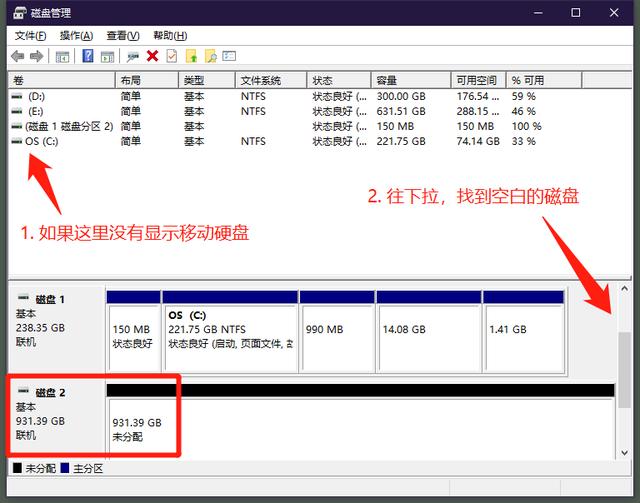The image size is (640, 503).
Task: Click the black 未分配 legend color swatch
Action: point(17,468)
